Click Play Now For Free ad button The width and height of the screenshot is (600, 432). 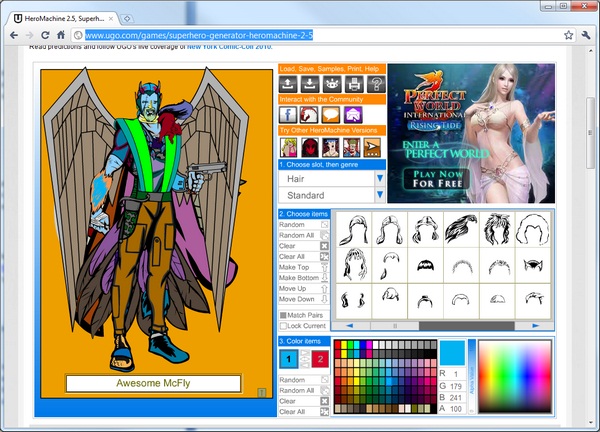pos(438,179)
